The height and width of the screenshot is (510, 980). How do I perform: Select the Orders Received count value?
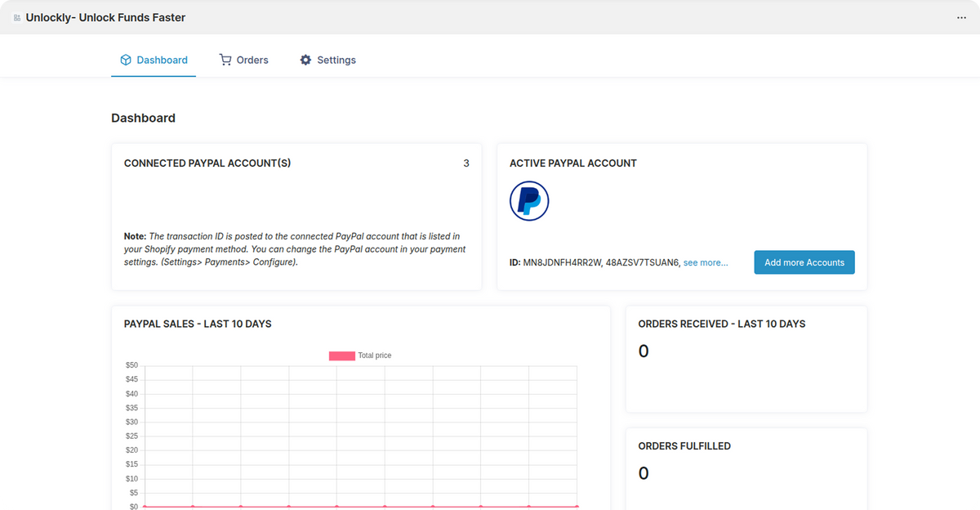point(644,351)
